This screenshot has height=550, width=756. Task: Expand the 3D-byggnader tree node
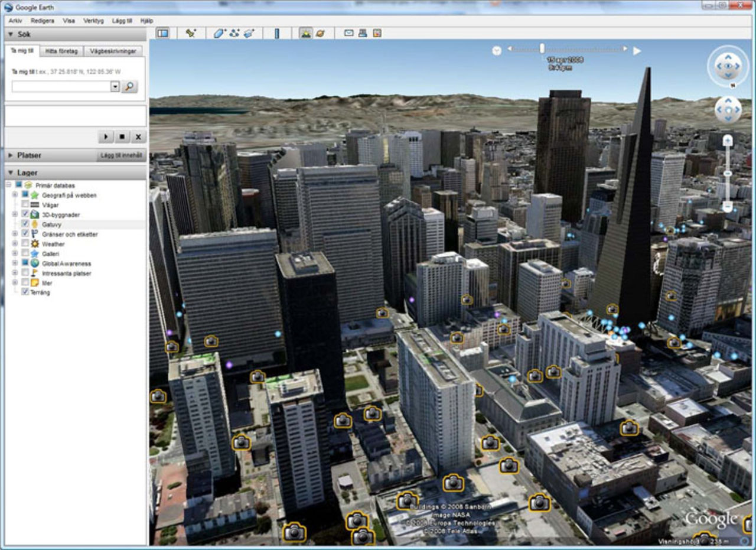point(15,214)
